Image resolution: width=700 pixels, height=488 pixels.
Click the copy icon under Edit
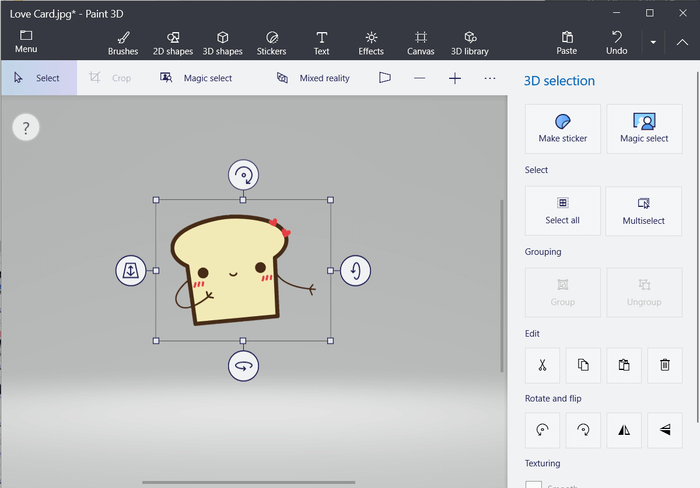coord(583,365)
